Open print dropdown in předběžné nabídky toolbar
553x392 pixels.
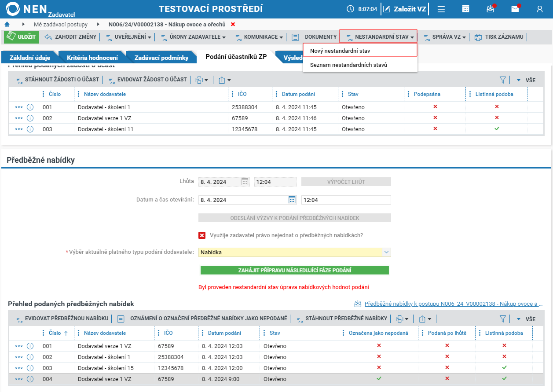tap(402, 319)
